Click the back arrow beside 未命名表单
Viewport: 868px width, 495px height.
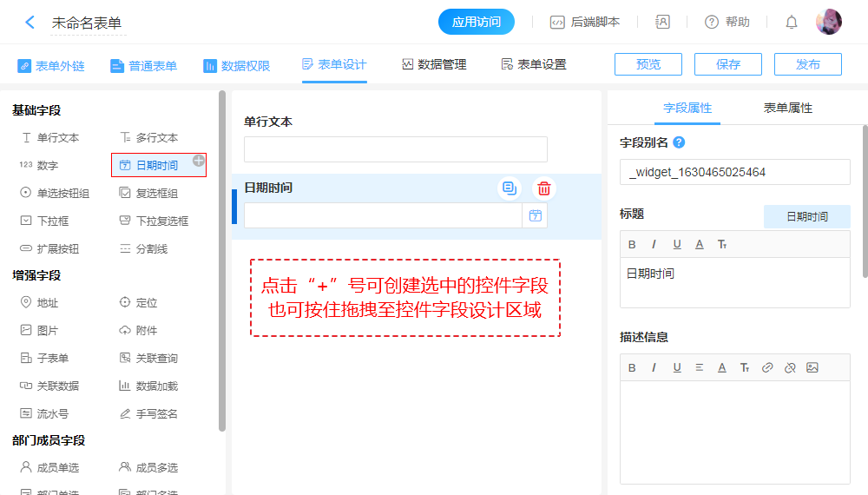point(30,23)
